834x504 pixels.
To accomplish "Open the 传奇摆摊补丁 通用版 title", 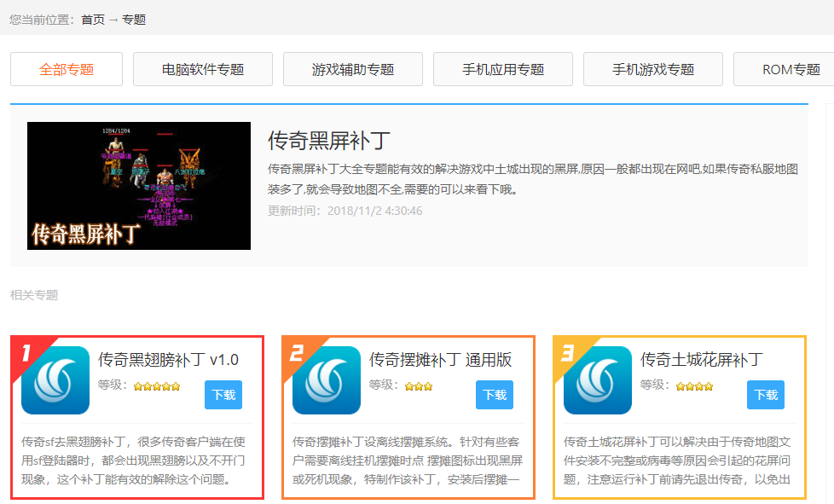I will coord(440,360).
